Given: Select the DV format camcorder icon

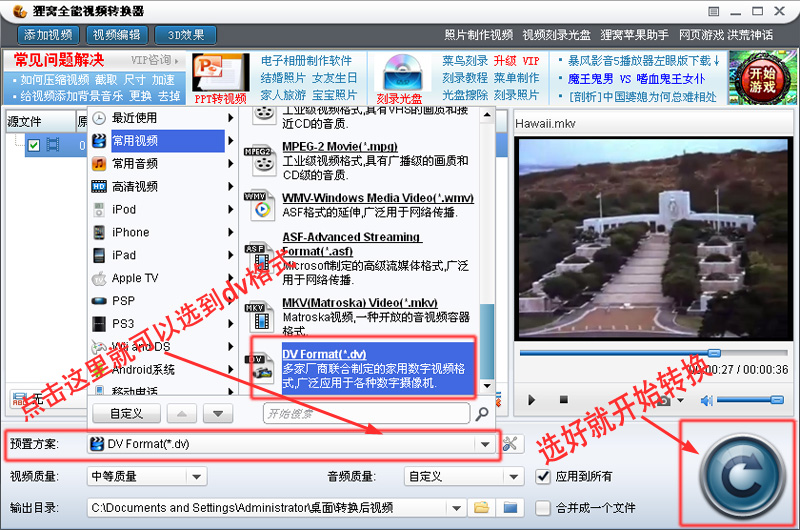Looking at the screenshot, I should pos(262,368).
